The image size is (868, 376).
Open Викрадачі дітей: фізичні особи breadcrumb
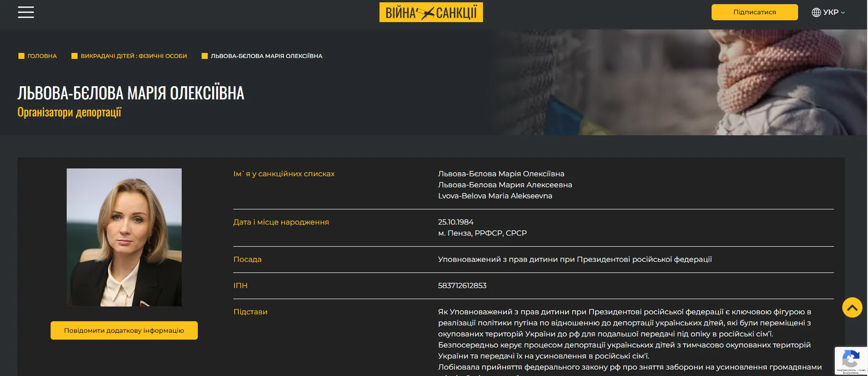coord(133,56)
